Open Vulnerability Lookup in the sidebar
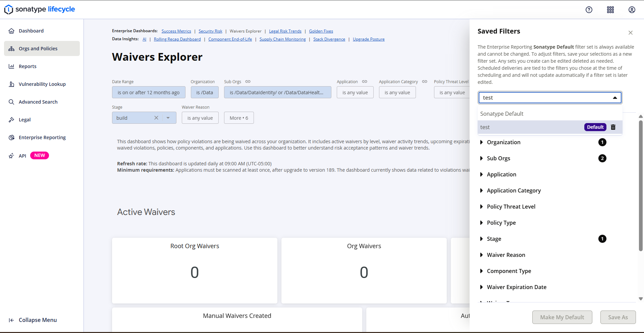Viewport: 644px width, 333px height. click(42, 84)
